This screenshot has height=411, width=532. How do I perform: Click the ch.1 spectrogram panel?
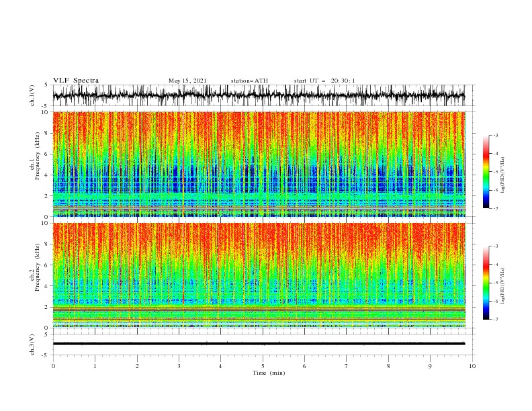(x=259, y=164)
